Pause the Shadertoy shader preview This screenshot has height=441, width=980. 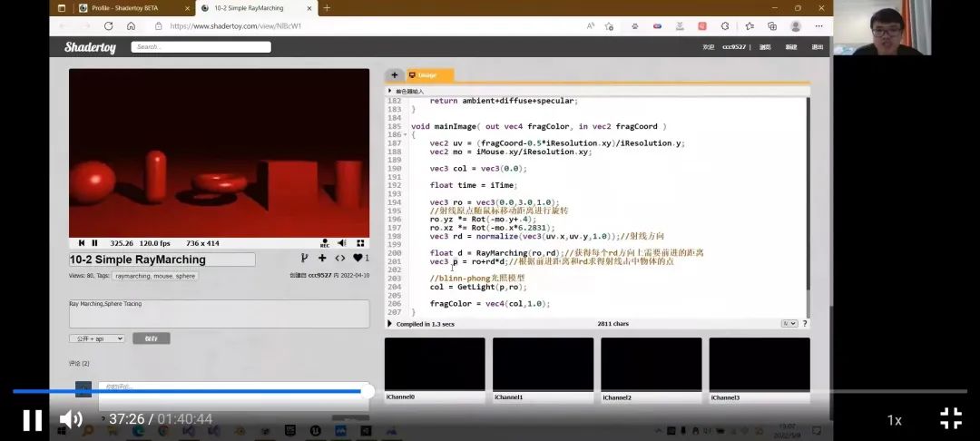pyautogui.click(x=94, y=243)
